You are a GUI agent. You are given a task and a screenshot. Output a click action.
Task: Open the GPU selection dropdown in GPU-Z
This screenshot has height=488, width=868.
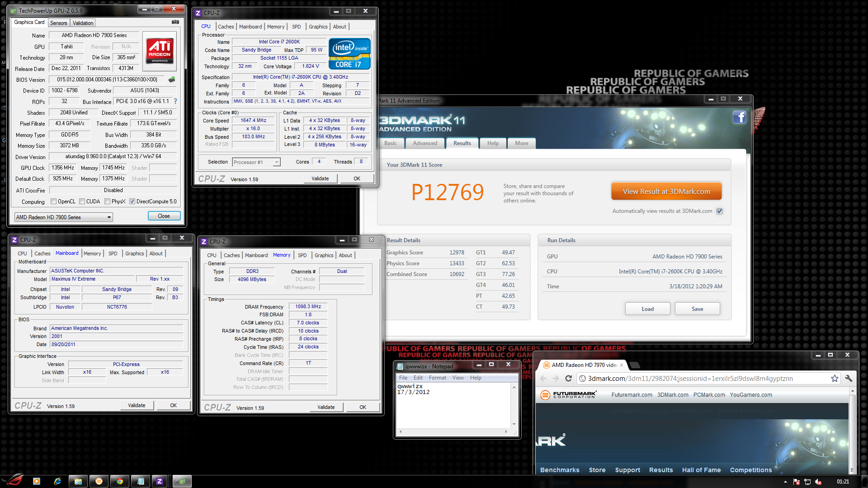click(x=63, y=217)
